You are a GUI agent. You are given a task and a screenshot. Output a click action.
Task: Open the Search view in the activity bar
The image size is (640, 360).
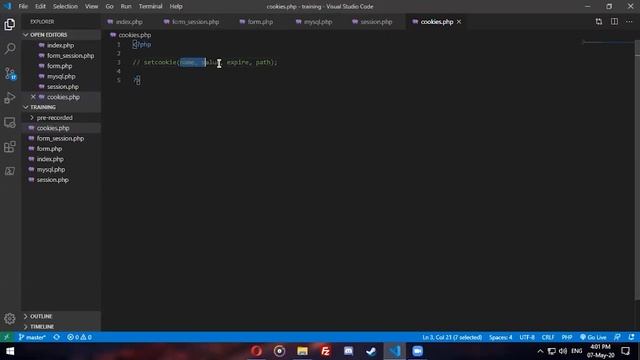10,49
